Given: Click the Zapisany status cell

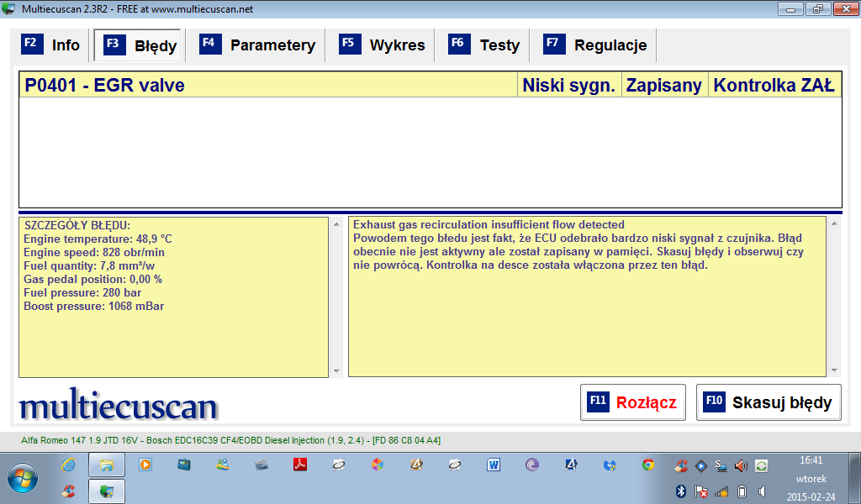Looking at the screenshot, I should coord(664,85).
